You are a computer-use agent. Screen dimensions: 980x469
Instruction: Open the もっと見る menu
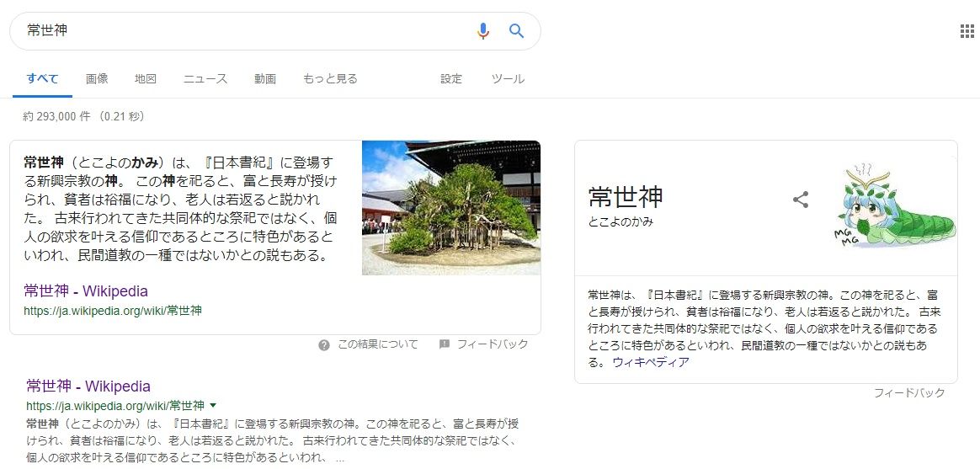[330, 79]
